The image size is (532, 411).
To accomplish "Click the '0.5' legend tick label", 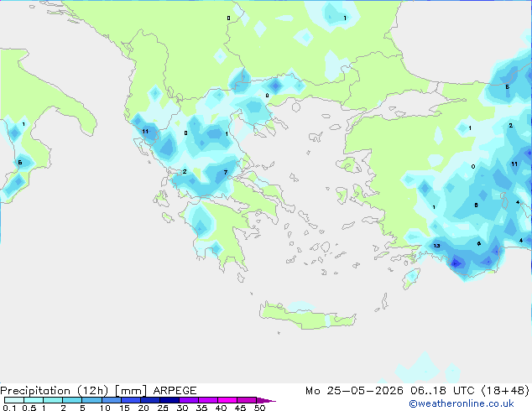I will click(29, 408).
